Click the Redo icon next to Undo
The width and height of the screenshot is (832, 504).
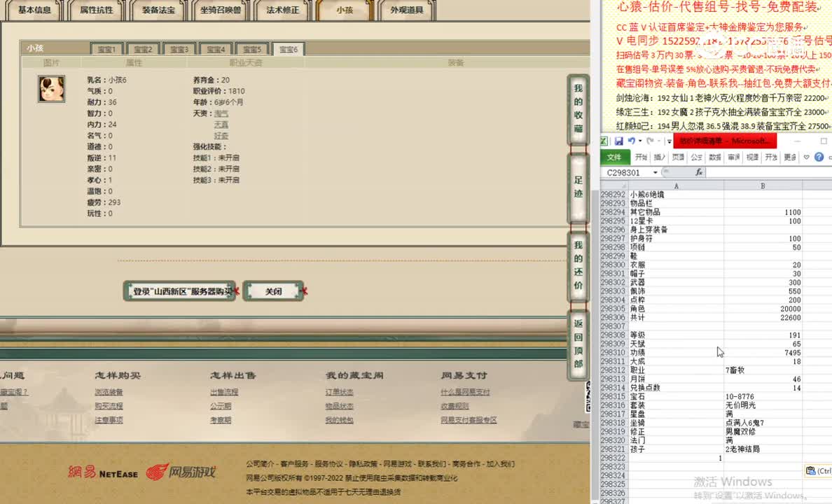(649, 141)
